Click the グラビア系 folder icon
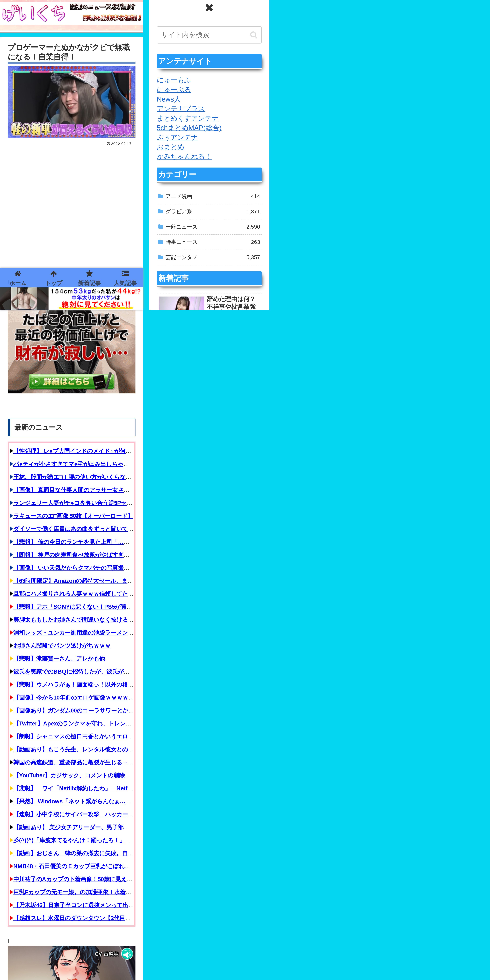 (x=161, y=212)
